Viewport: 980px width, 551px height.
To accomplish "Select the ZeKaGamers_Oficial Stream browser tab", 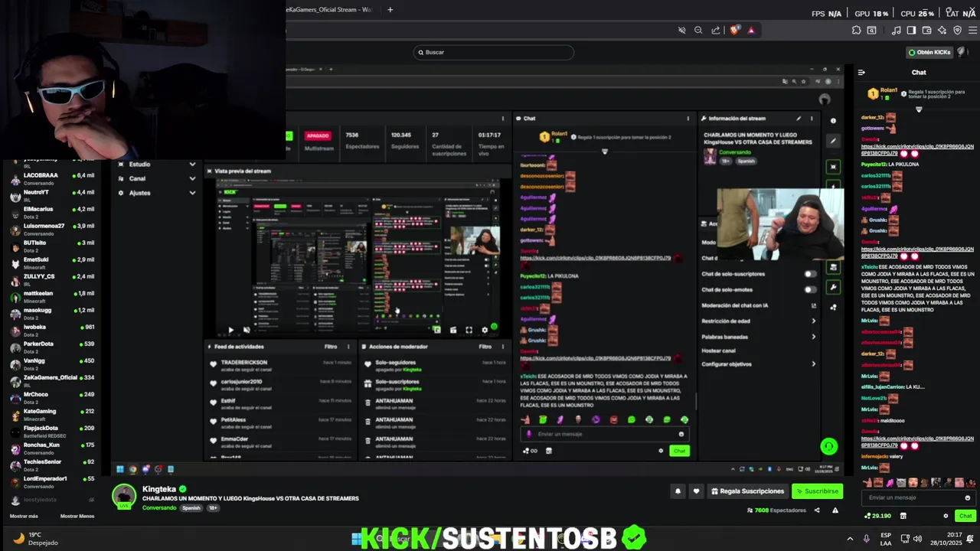I will pos(329,9).
